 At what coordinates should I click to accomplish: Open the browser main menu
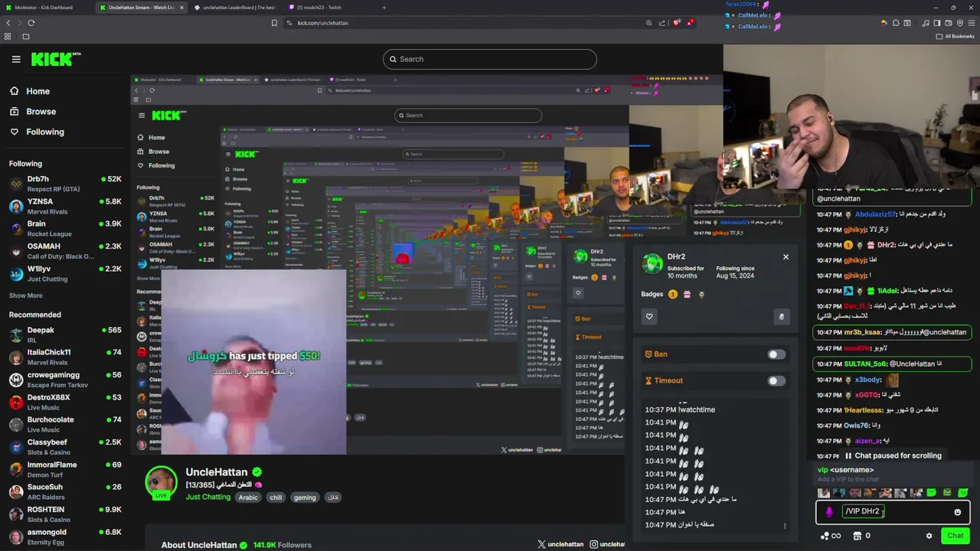pos(971,23)
